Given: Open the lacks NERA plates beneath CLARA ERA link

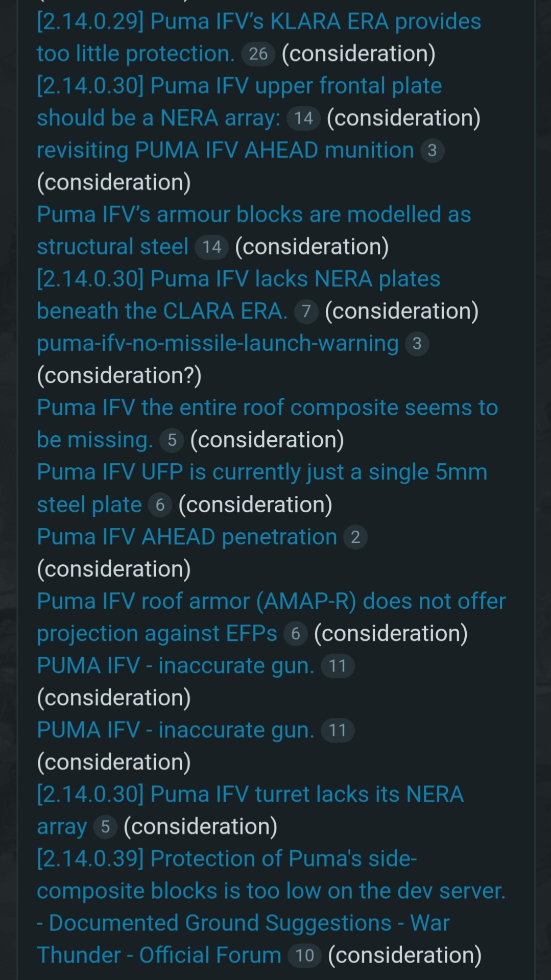Looking at the screenshot, I should pos(238,279).
